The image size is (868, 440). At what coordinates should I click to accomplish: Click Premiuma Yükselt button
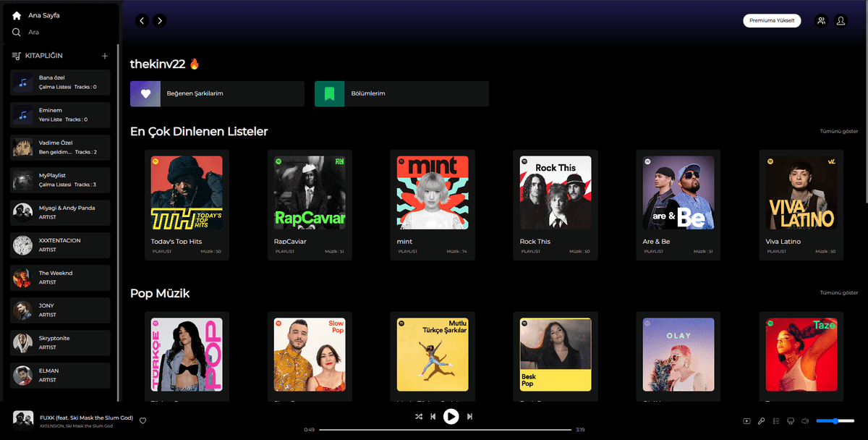coord(772,21)
